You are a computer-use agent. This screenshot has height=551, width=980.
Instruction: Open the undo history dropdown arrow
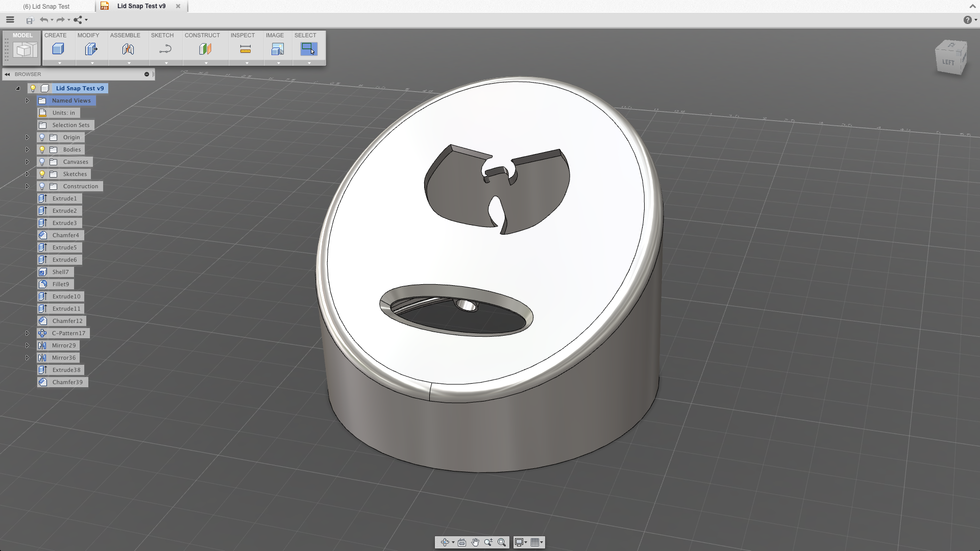pos(52,20)
